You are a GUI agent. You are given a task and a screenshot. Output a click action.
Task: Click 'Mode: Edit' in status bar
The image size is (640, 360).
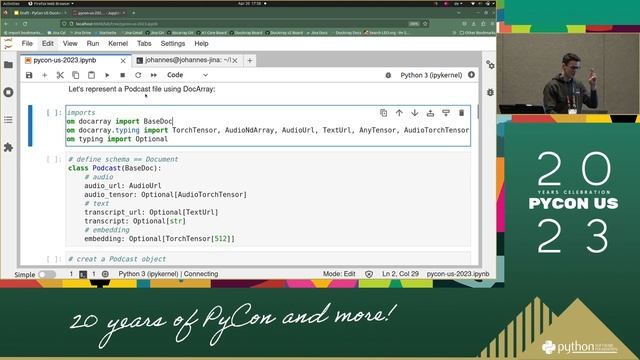tap(339, 274)
